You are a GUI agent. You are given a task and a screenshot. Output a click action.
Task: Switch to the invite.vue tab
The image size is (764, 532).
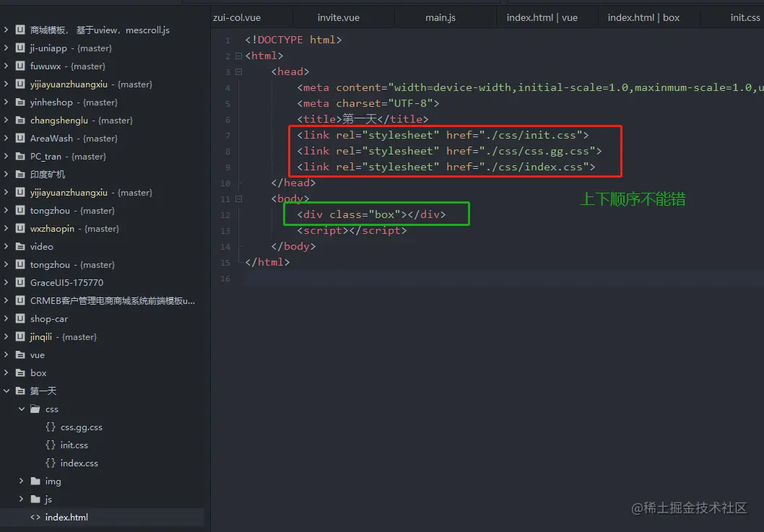coord(339,18)
